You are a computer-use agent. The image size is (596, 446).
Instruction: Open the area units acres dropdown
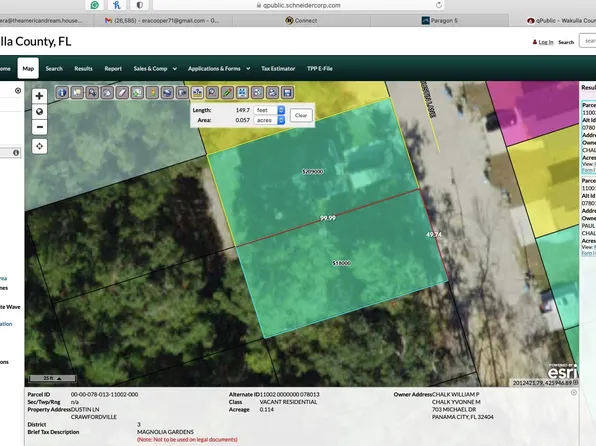269,120
